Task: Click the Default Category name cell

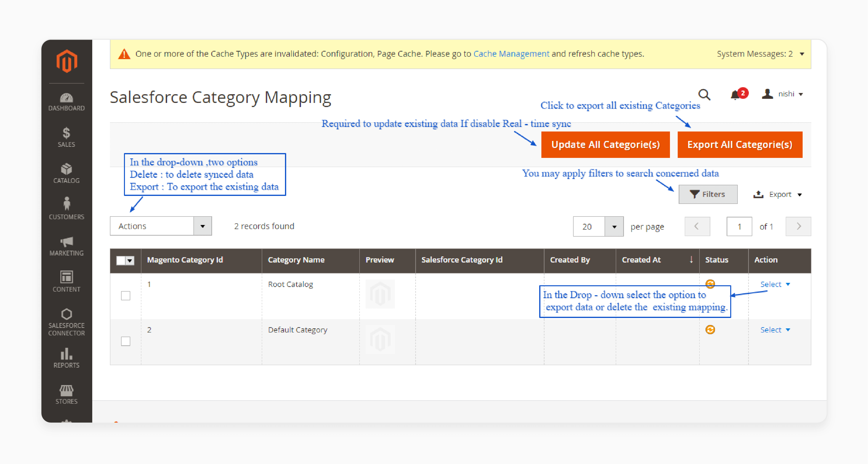Action: pyautogui.click(x=298, y=330)
